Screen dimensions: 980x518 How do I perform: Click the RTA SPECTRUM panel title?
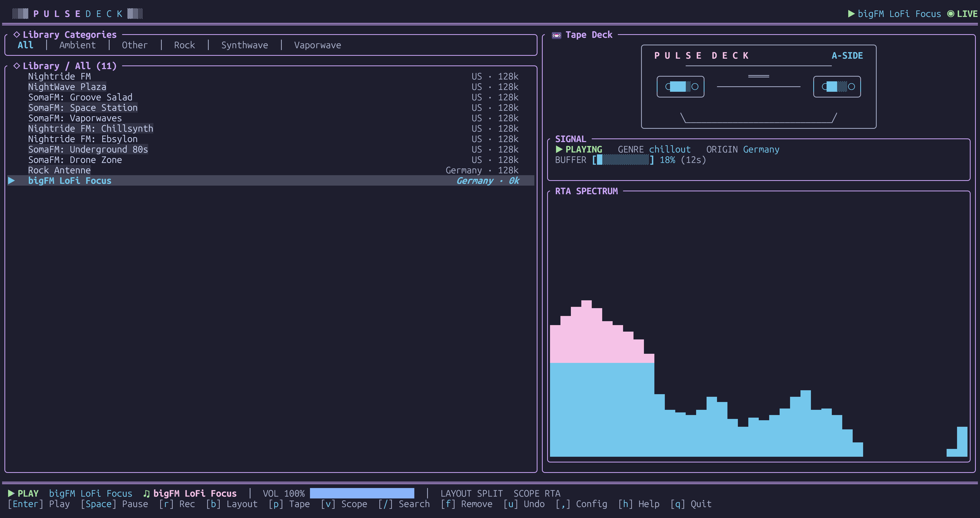click(x=586, y=191)
